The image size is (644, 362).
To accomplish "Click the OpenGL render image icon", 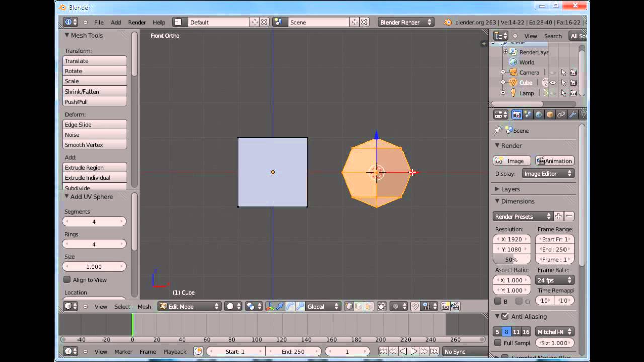I will [x=445, y=306].
